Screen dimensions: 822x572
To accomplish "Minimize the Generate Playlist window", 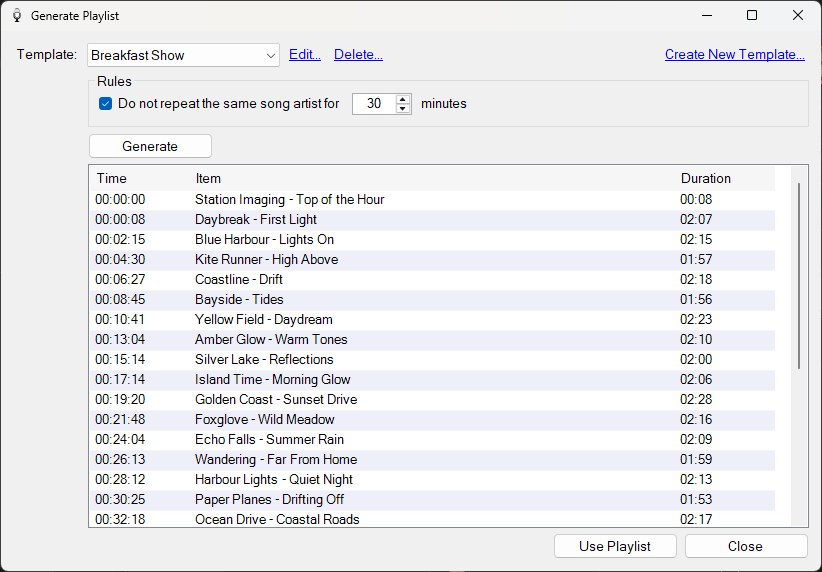I will coord(707,15).
